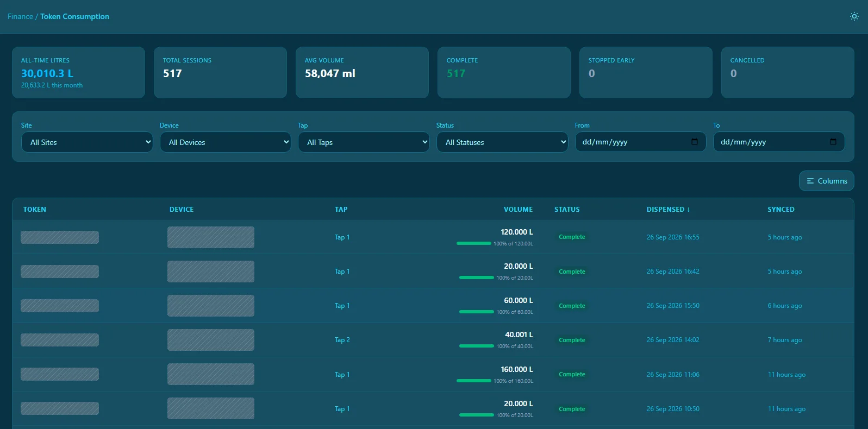Click Complete status for 26 Sep 16:42 row

[572, 272]
